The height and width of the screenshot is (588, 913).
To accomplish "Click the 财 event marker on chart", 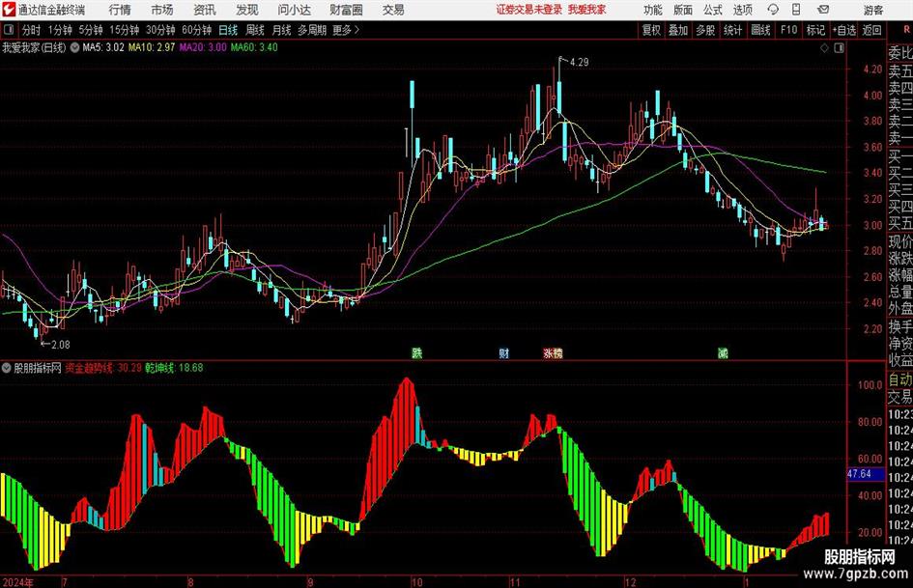I will point(504,352).
